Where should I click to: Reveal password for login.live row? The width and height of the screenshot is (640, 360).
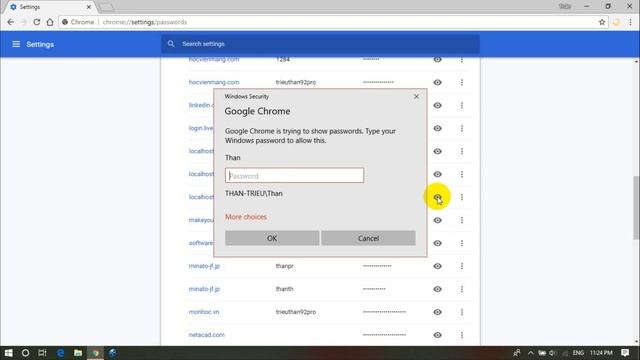pos(437,128)
